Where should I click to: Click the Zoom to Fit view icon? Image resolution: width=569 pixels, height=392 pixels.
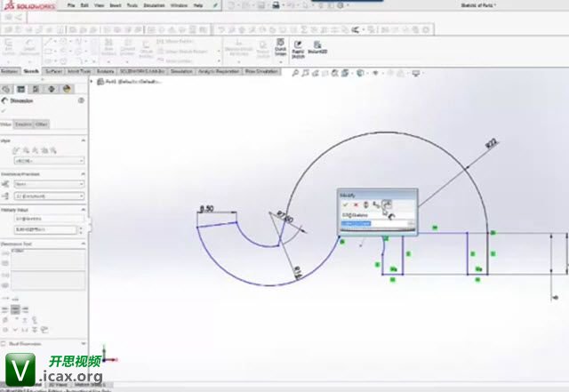(295, 73)
